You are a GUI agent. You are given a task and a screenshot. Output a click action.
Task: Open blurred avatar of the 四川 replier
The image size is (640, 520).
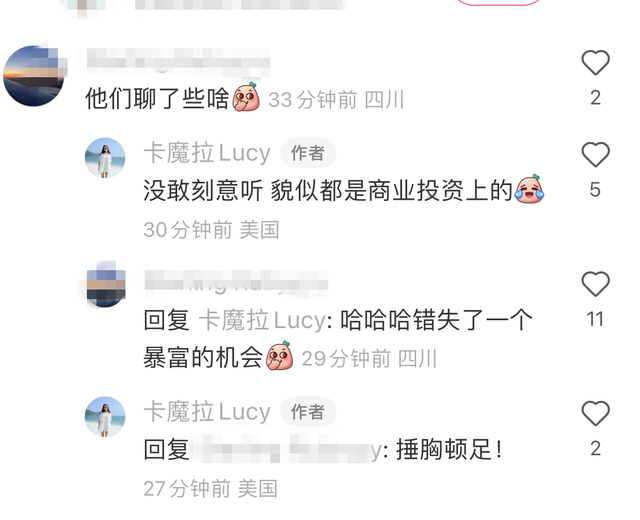106,285
